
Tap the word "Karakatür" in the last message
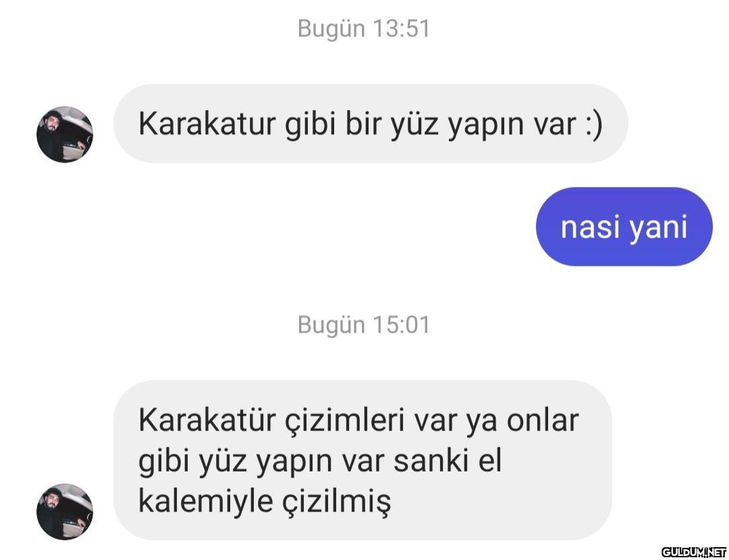207,420
